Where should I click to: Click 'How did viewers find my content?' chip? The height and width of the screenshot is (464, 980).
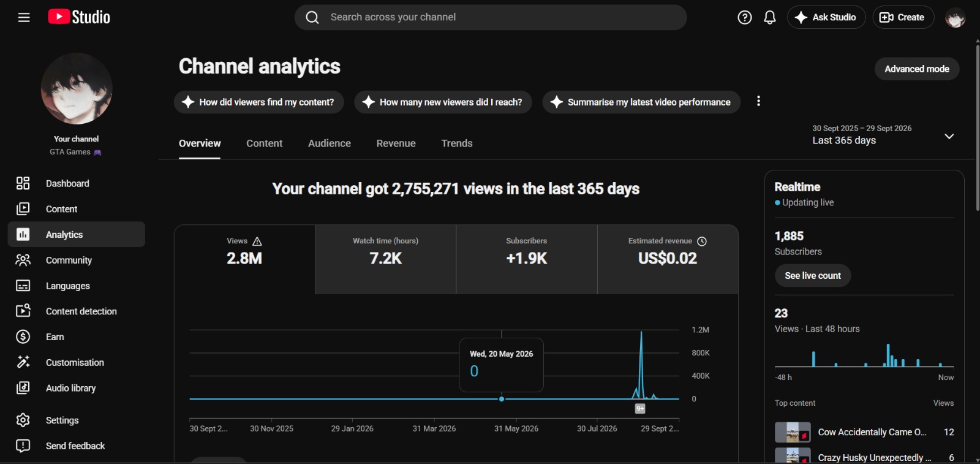[259, 102]
